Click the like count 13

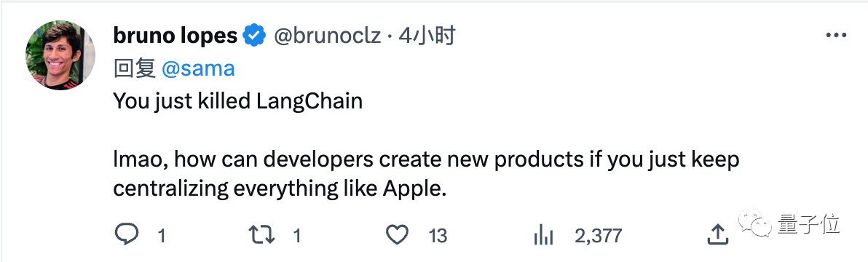[x=438, y=236]
